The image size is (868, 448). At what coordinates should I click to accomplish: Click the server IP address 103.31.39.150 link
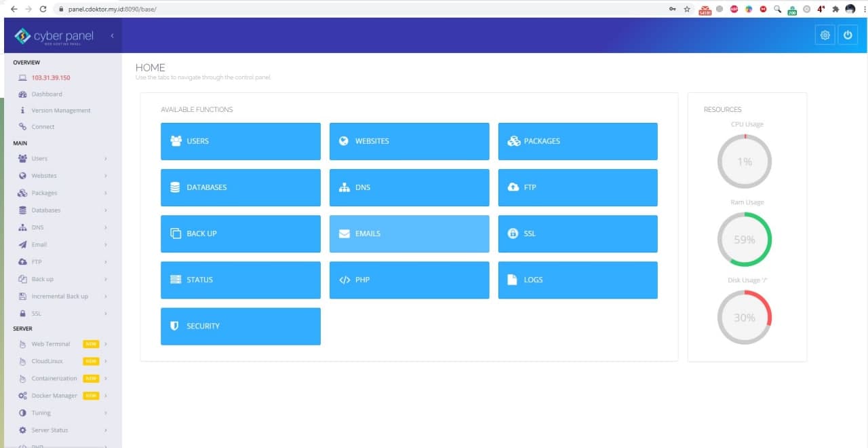[x=51, y=78]
